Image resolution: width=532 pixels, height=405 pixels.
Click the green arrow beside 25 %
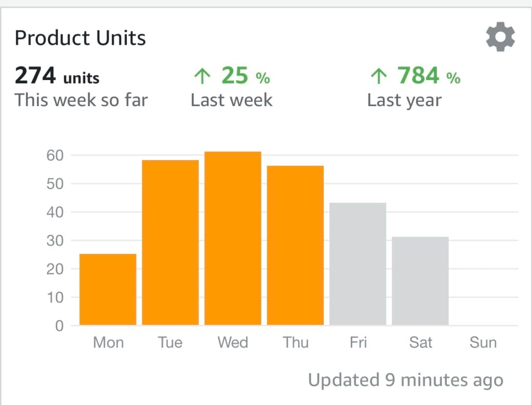click(202, 77)
